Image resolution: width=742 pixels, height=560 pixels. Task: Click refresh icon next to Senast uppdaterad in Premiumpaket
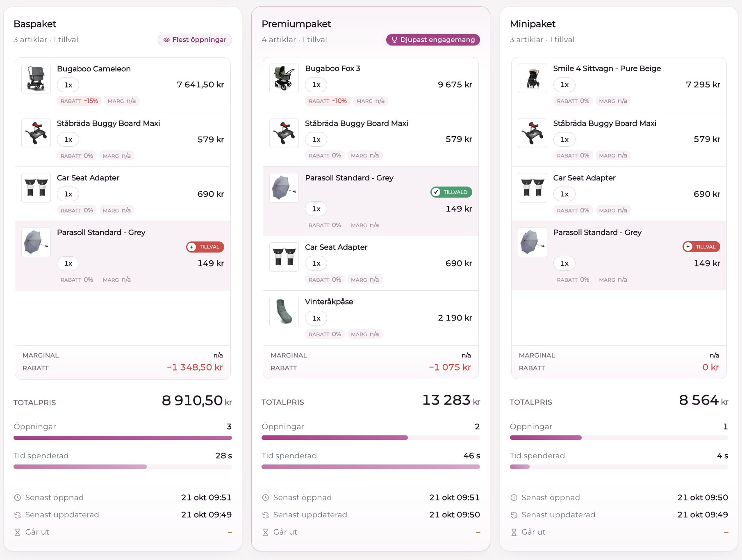coord(266,515)
